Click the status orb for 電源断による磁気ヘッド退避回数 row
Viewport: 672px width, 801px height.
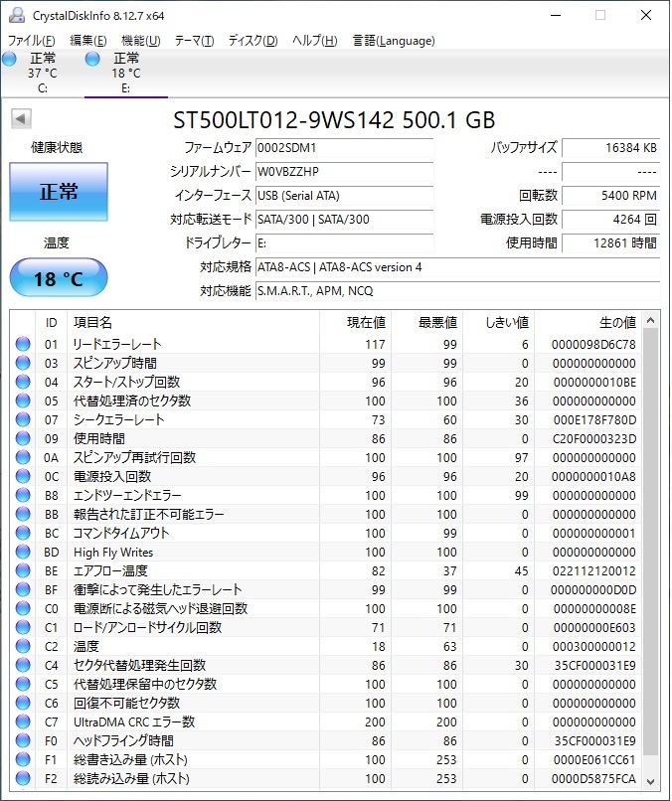[x=23, y=608]
